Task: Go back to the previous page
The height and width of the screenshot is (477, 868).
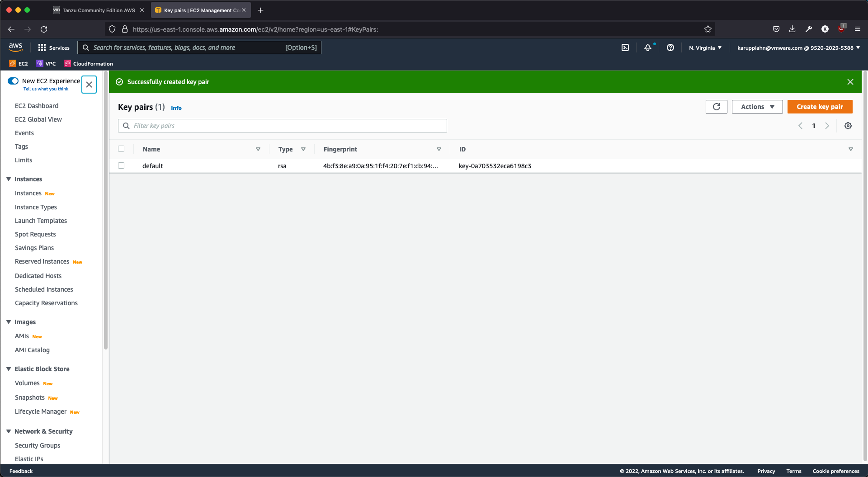Action: 11,29
